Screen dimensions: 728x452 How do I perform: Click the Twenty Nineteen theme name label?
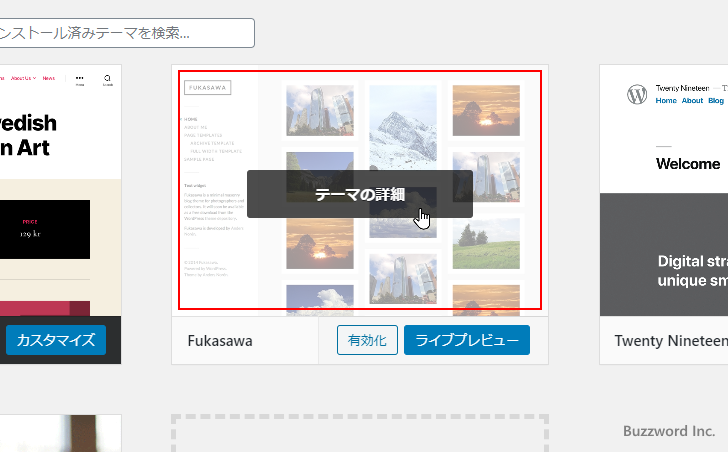670,341
